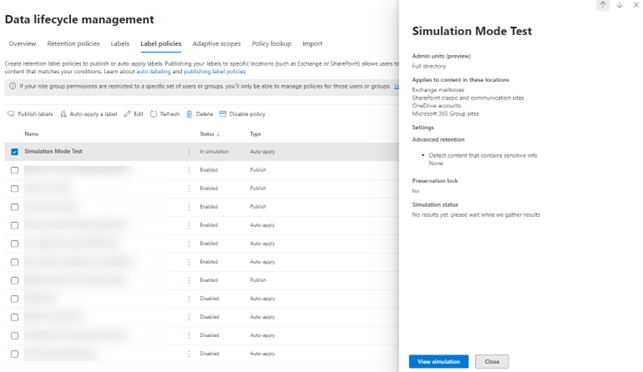Close the Simulation Mode Test panel X
The image size is (643, 372).
636,5
